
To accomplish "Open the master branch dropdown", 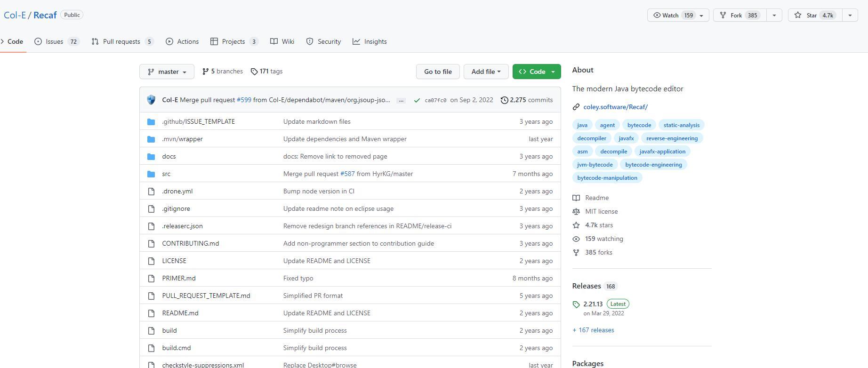I will (167, 72).
